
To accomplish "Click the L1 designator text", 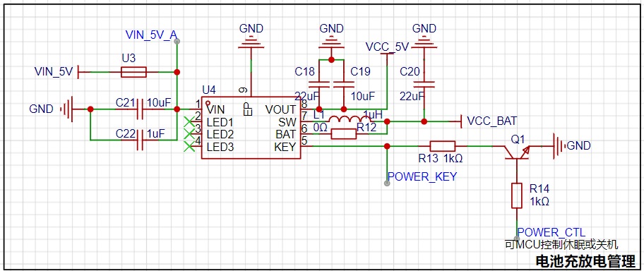I will (x=318, y=115).
